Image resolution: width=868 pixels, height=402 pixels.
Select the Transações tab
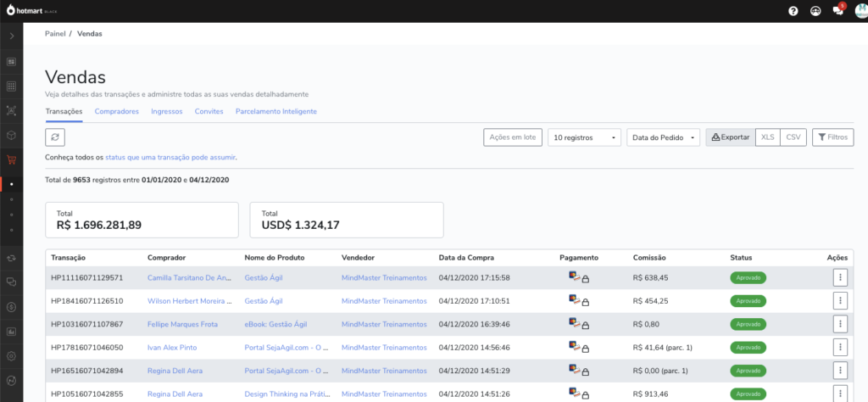coord(64,111)
